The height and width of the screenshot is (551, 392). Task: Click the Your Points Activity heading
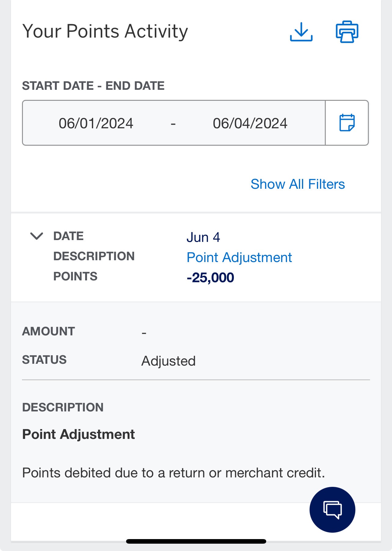pyautogui.click(x=106, y=31)
